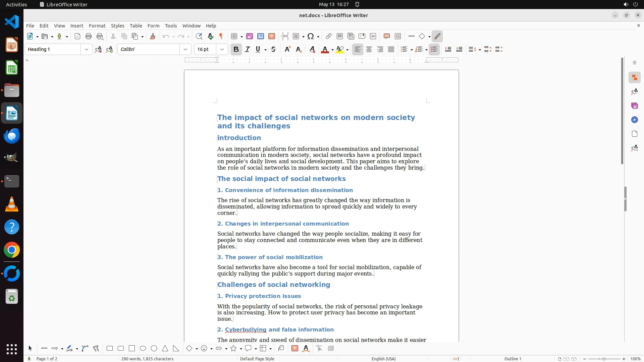
Task: Toggle formatting marks pilcrow button
Action: [x=221, y=37]
